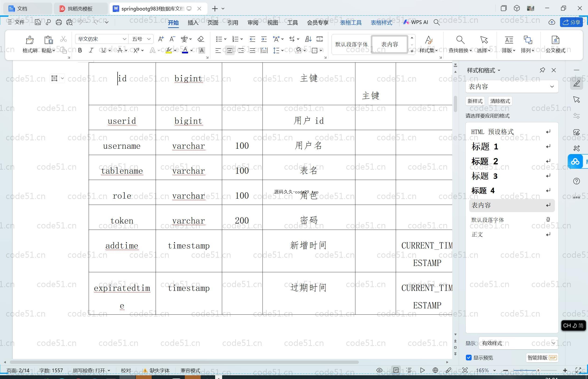Switch to the 页面 ribbon tab
588x379 pixels.
pyautogui.click(x=213, y=22)
